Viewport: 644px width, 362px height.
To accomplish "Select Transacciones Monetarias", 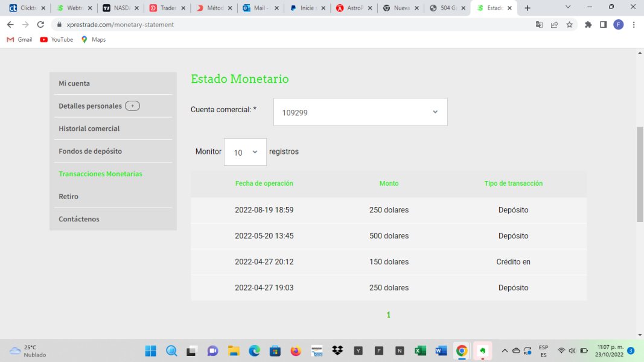I will [x=100, y=174].
